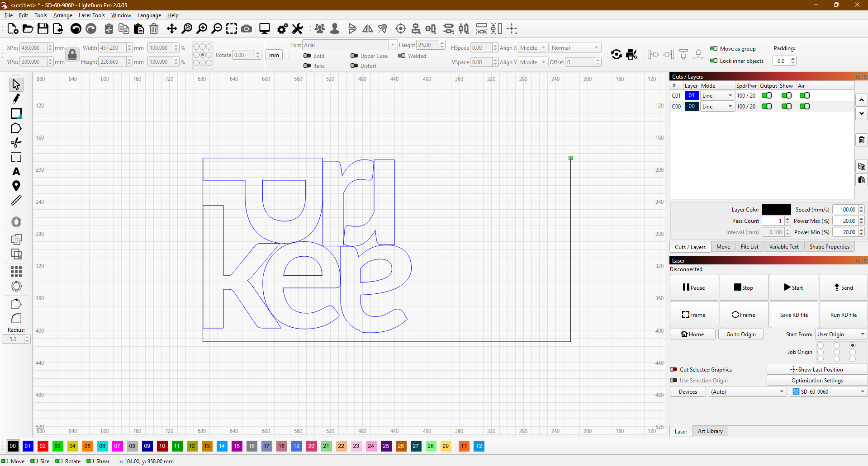The image size is (868, 466).
Task: Open the Circular Array tool
Action: point(16,286)
